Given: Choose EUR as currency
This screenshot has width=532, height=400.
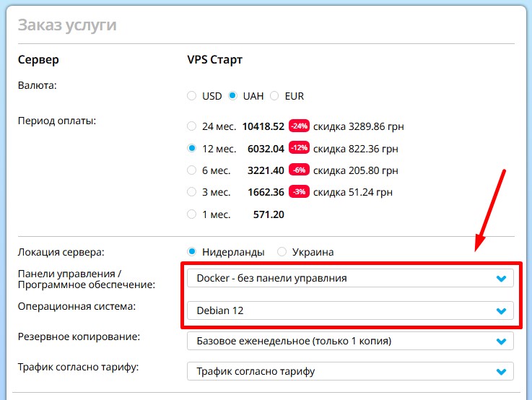Looking at the screenshot, I should 274,96.
